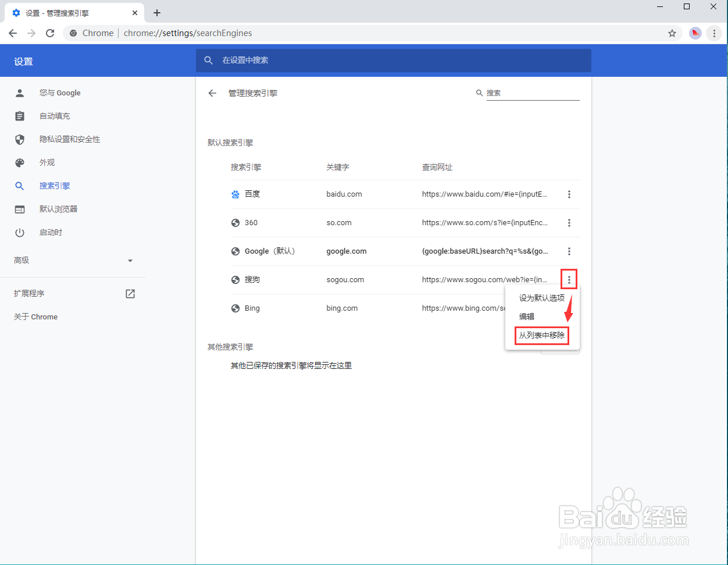The width and height of the screenshot is (728, 565).
Task: Click the 您与 Google person icon in the sidebar
Action: (x=20, y=93)
